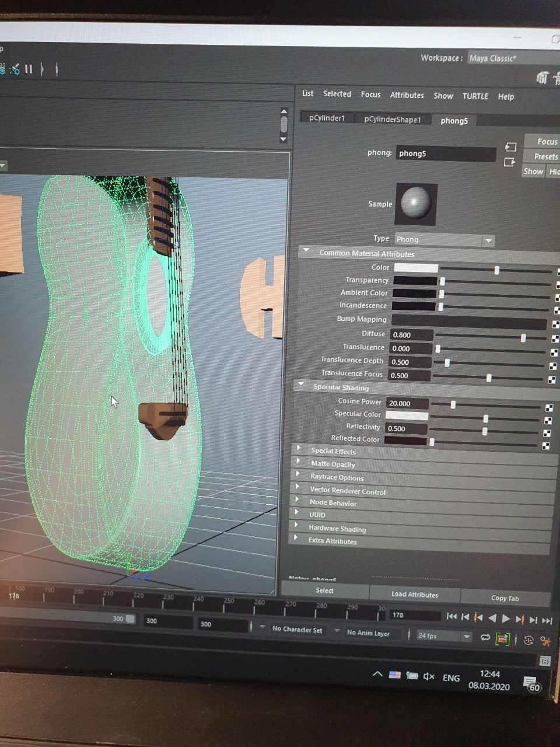
Task: Toggle cached playback button
Action: pyautogui.click(x=502, y=639)
